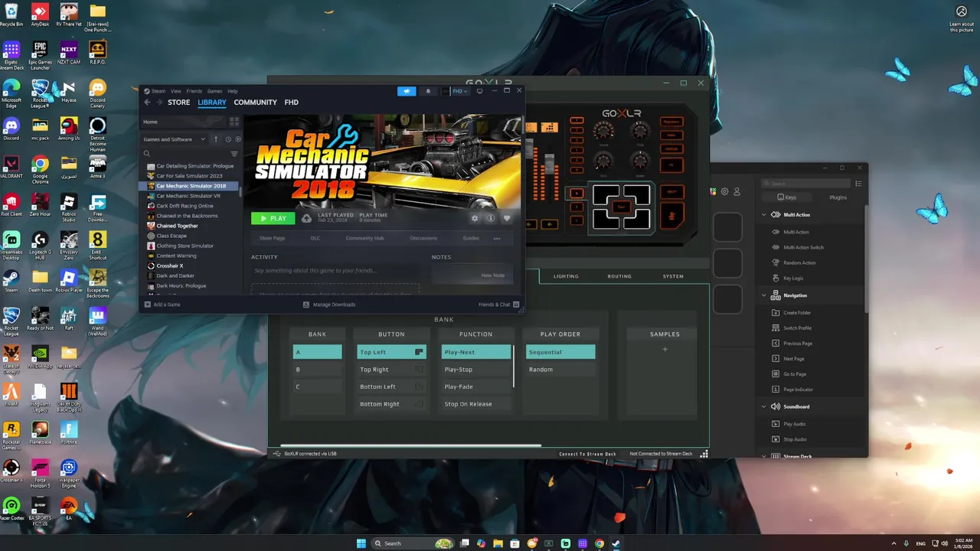Select Chained Together in game list
The image size is (980, 551).
pos(177,226)
